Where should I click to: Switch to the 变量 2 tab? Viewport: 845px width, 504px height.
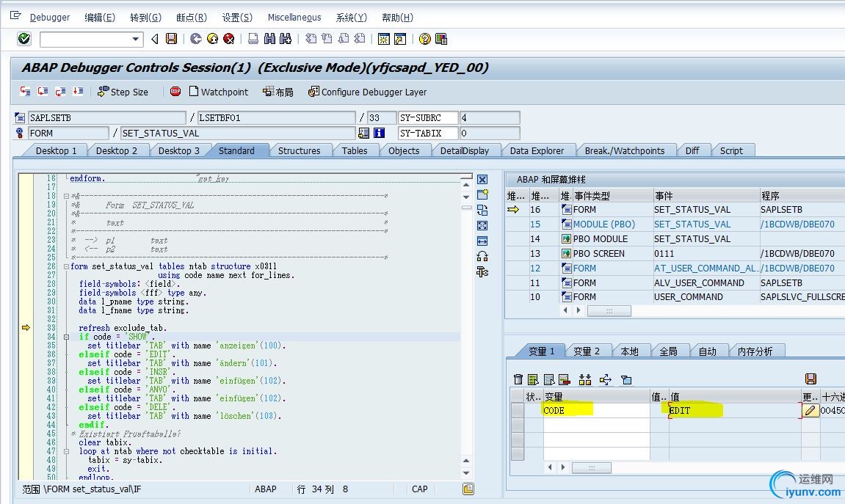[587, 351]
